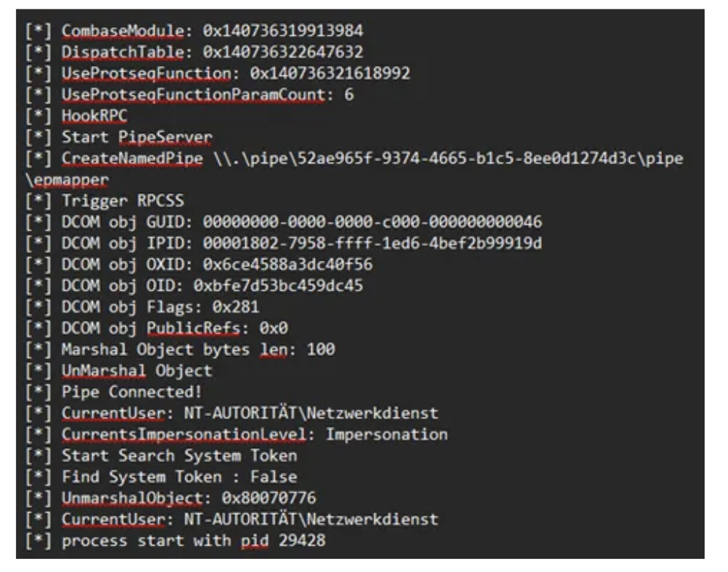Click the DCOM obj Flags 0x281 line
728x572 pixels.
click(x=160, y=308)
